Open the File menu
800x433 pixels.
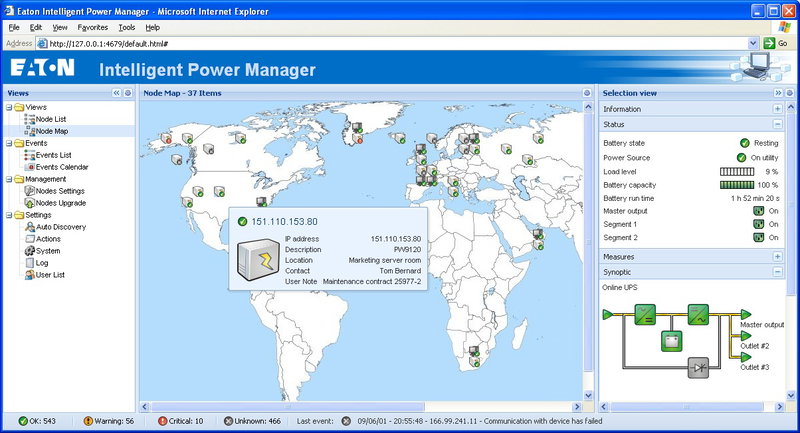coord(14,28)
